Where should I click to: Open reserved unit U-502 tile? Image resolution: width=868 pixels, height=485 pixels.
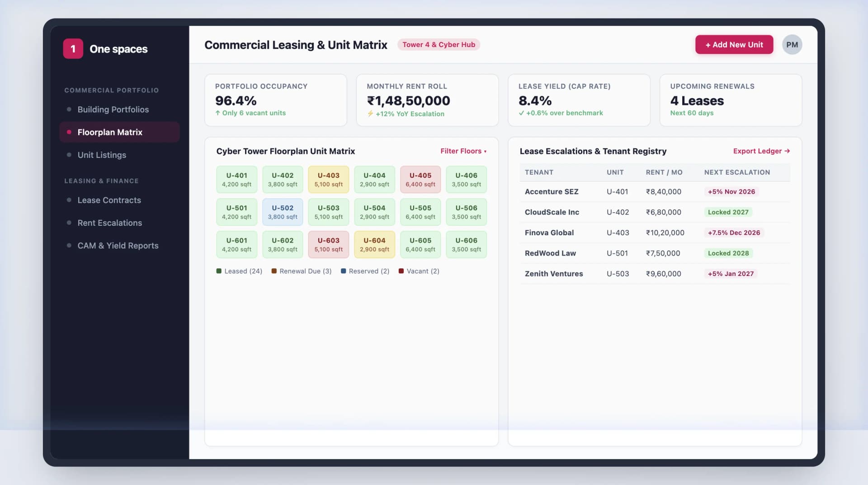tap(283, 212)
